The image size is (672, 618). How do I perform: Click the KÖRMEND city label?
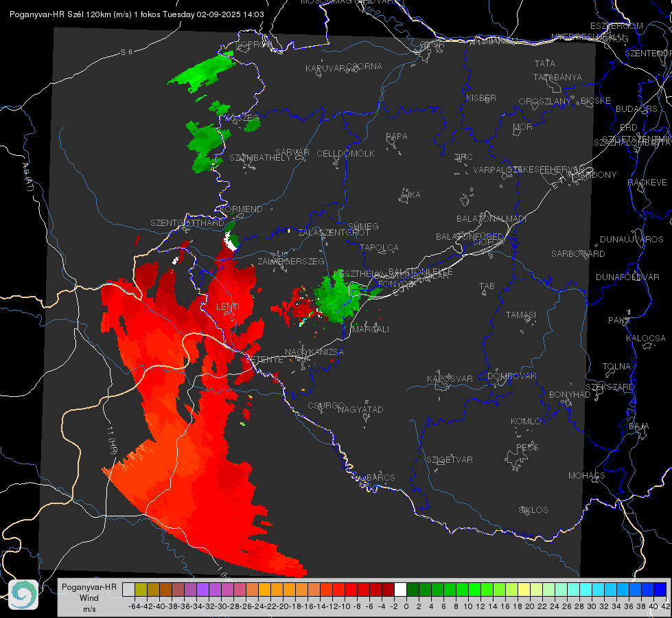click(x=241, y=209)
